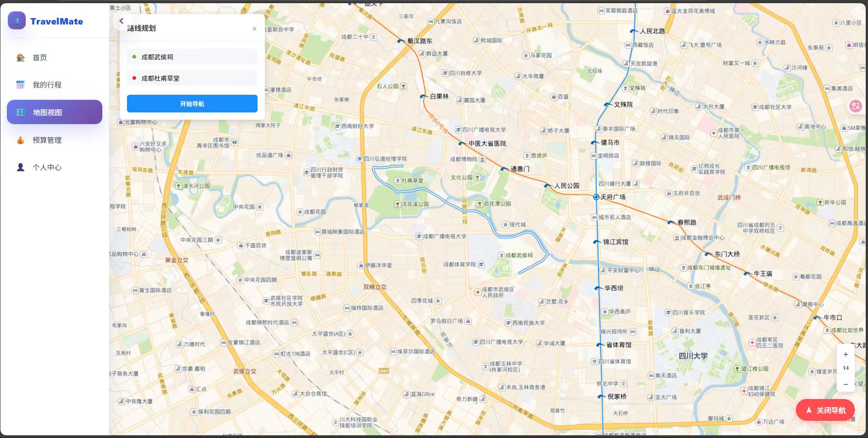
Task: Click the 四川音乐学院 map label
Action: tap(688, 312)
